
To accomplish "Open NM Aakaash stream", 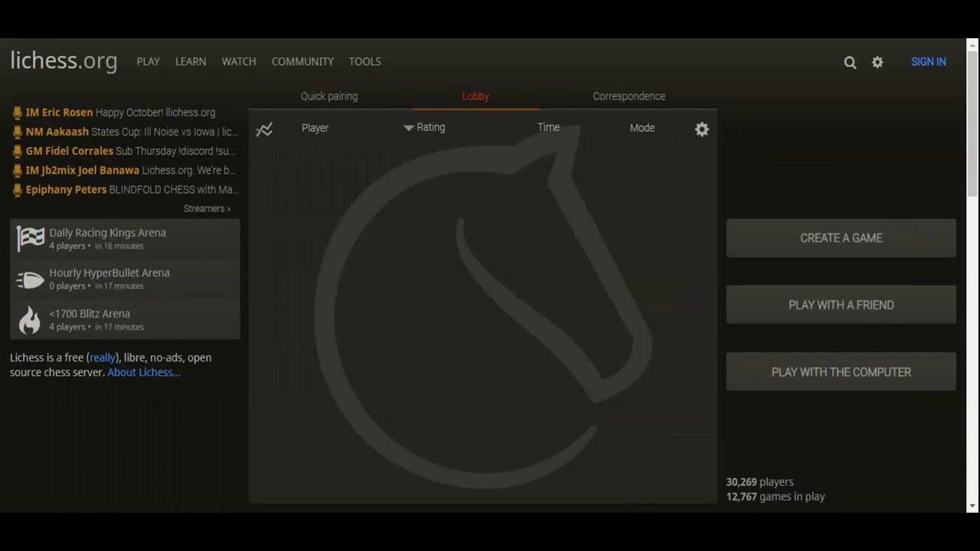I will coord(132,132).
